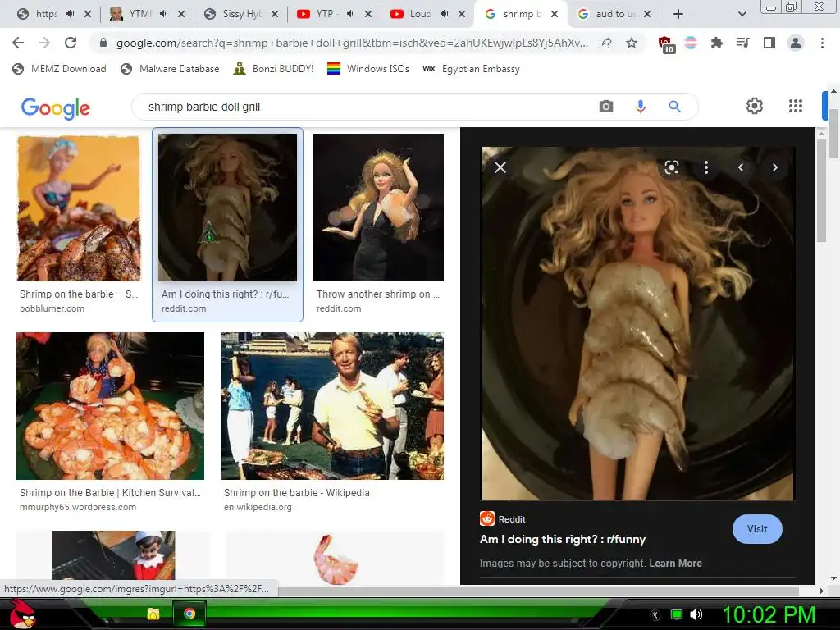Open media control playlist icon
The image size is (840, 630).
tap(742, 43)
